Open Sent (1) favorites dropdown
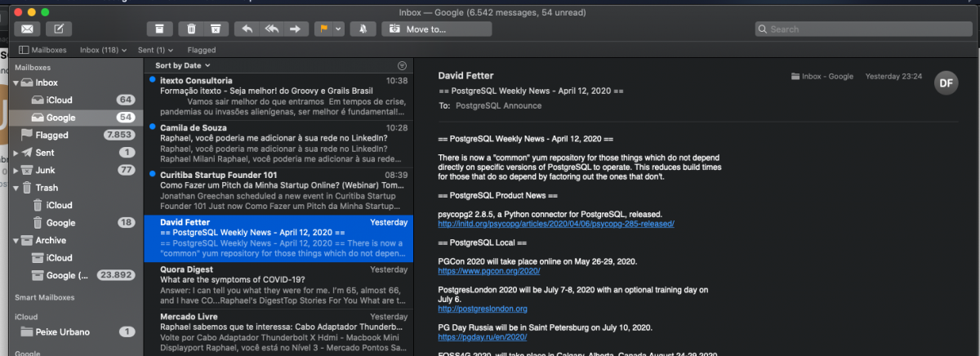This screenshot has width=980, height=356. coord(157,50)
